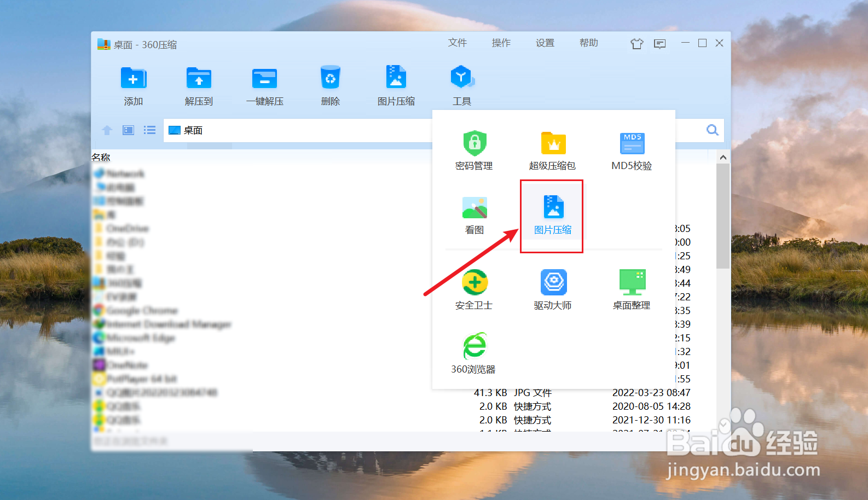The image size is (868, 500).
Task: Open the 设置 menu
Action: pyautogui.click(x=545, y=43)
